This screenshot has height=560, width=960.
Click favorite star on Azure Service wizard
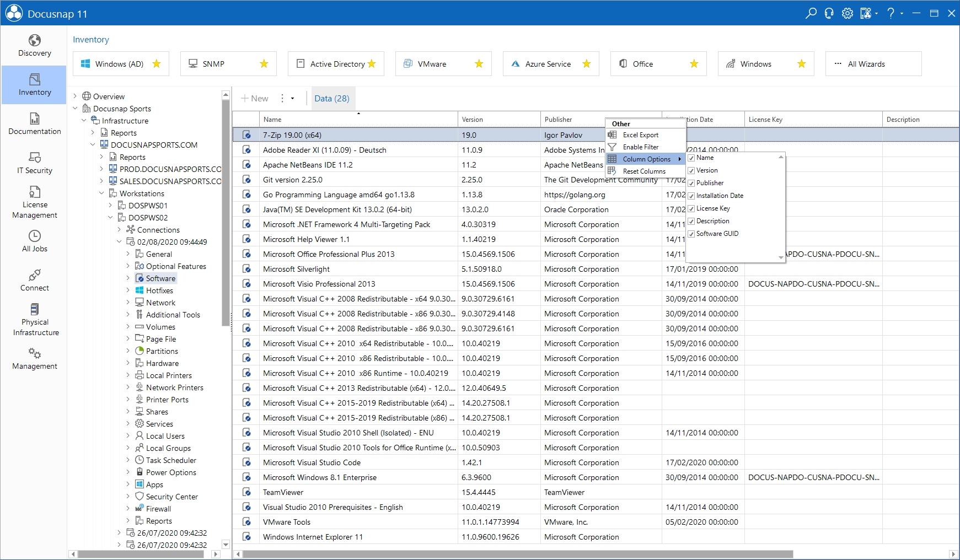tap(587, 64)
